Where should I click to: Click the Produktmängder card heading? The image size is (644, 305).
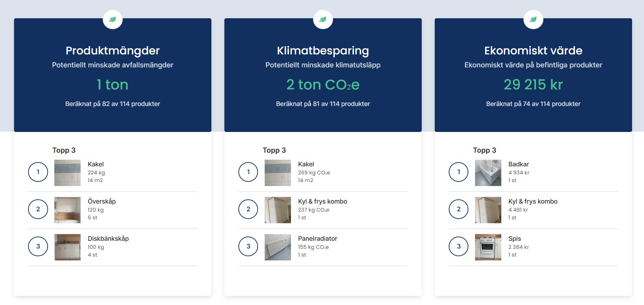[x=113, y=51]
